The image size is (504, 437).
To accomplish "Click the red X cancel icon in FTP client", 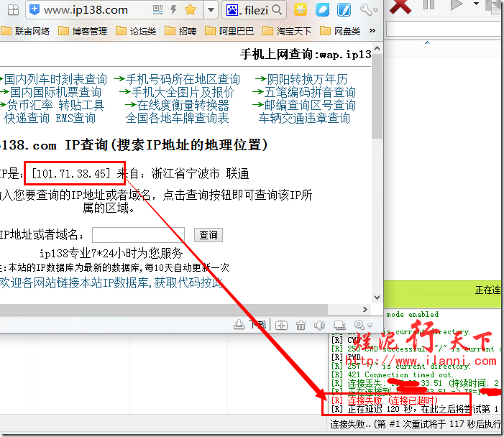I will coord(400,6).
